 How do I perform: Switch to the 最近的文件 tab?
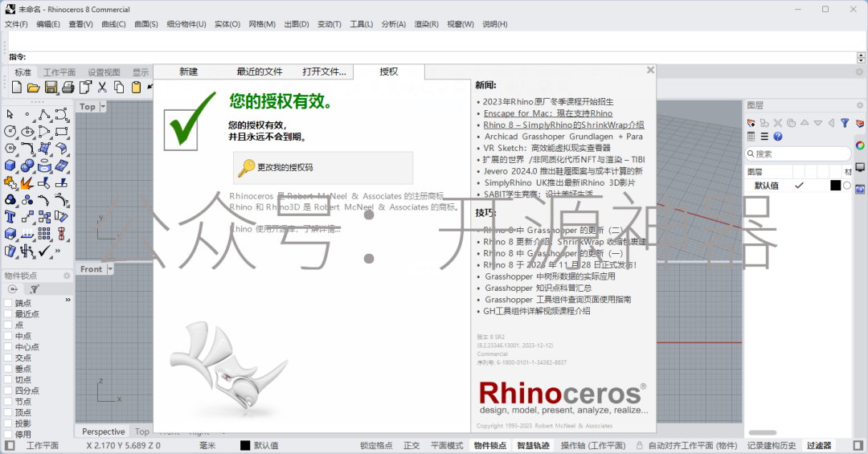(x=260, y=72)
